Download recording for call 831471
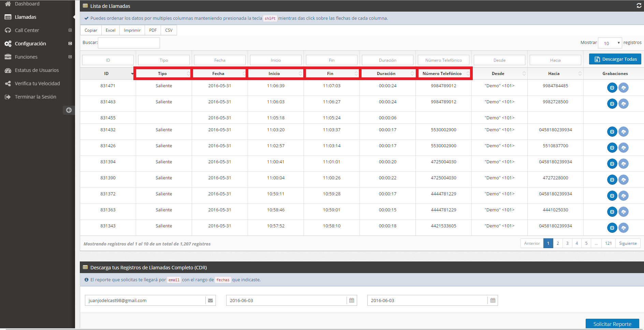The height and width of the screenshot is (330, 644). 624,88
